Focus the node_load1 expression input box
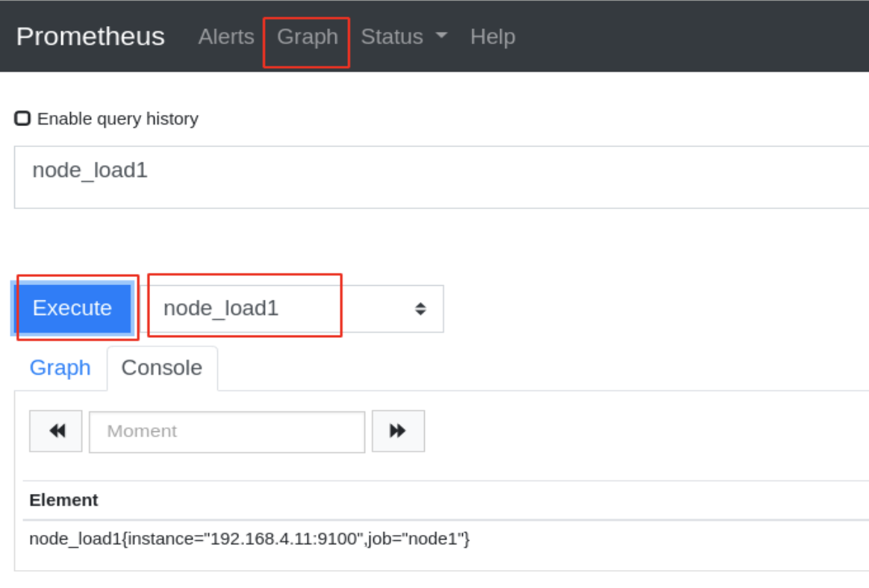869x588 pixels. click(x=441, y=178)
